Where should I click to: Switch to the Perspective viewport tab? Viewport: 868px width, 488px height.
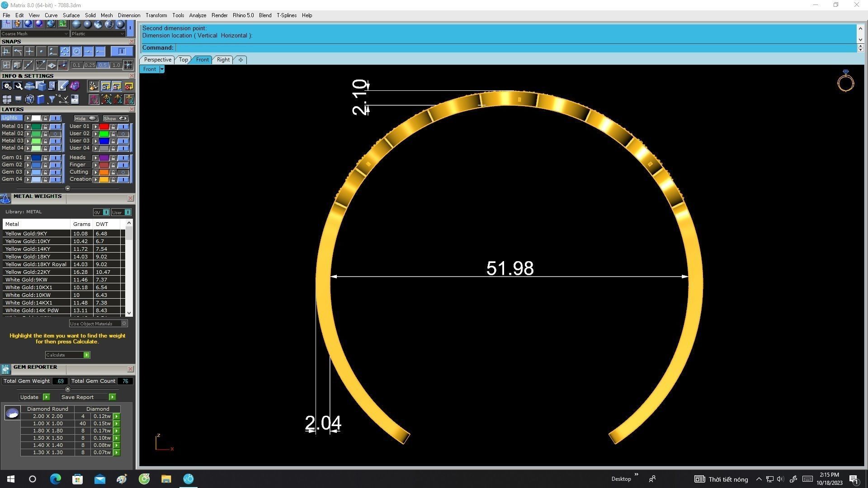[157, 60]
